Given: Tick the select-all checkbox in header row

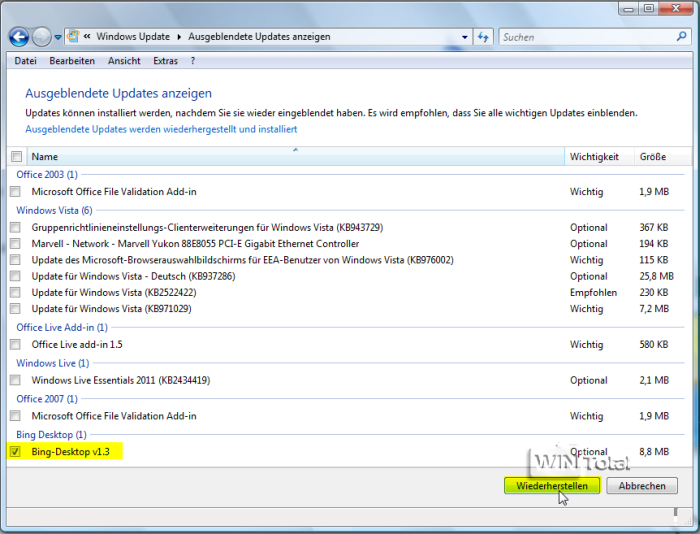Looking at the screenshot, I should pyautogui.click(x=15, y=157).
